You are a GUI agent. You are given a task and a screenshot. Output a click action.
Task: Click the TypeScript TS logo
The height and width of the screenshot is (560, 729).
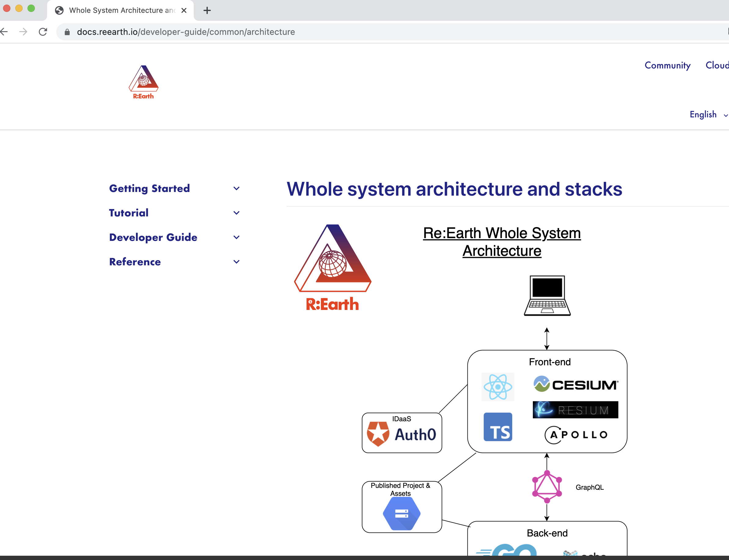tap(497, 427)
